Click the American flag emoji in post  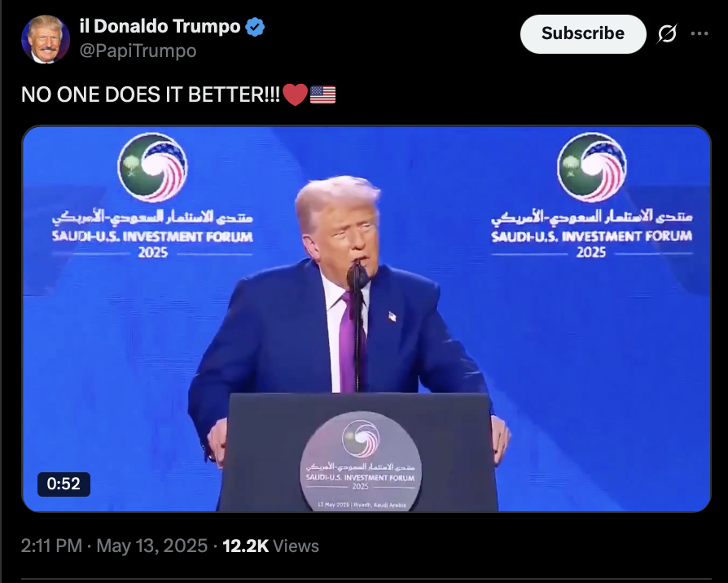(x=322, y=94)
